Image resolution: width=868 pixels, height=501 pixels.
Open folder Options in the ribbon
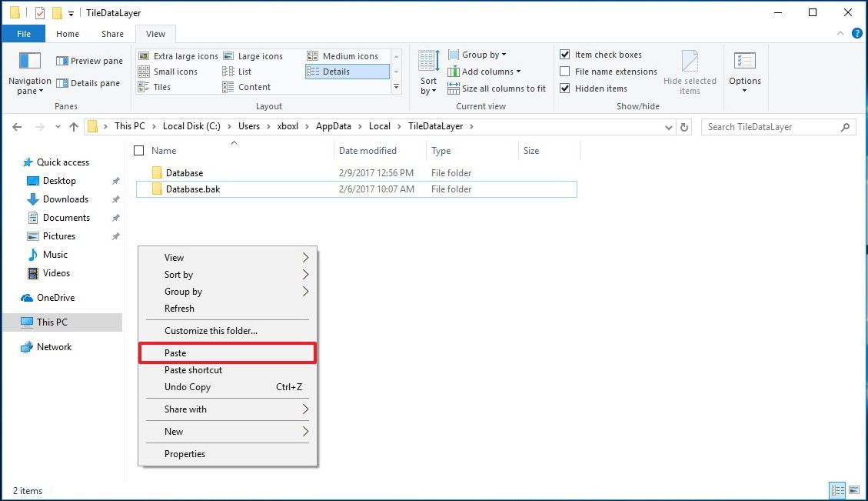tap(744, 71)
